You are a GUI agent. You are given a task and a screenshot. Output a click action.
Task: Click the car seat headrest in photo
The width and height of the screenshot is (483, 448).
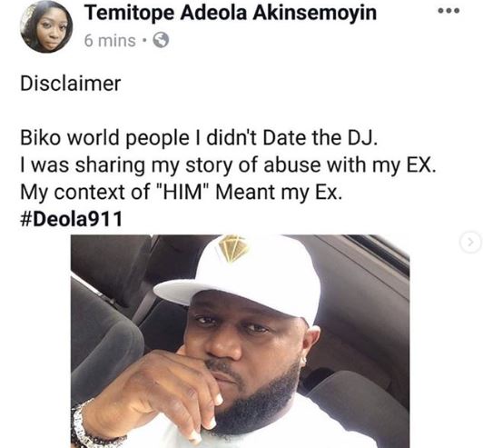pos(104,339)
